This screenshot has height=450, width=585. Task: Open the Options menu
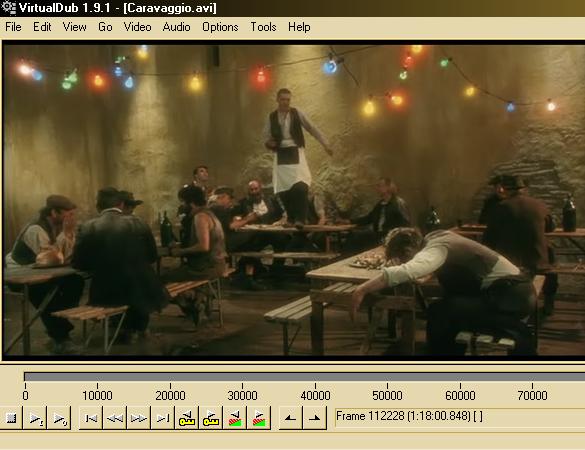tap(220, 27)
